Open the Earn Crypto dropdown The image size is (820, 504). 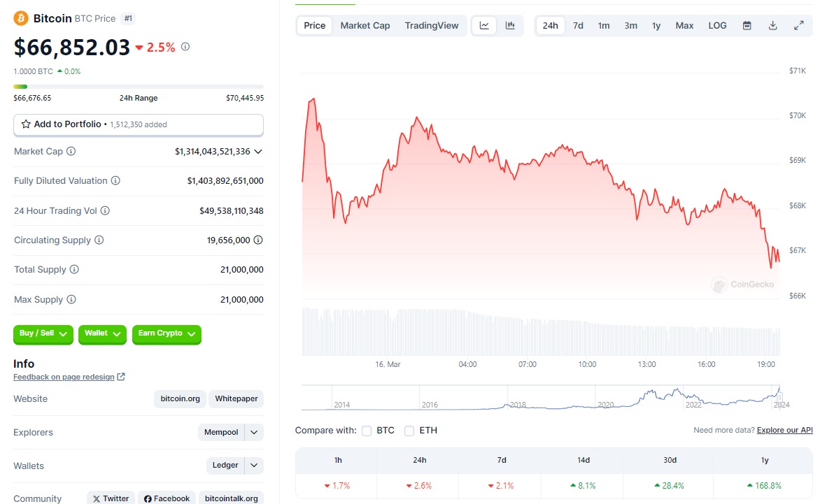point(167,333)
